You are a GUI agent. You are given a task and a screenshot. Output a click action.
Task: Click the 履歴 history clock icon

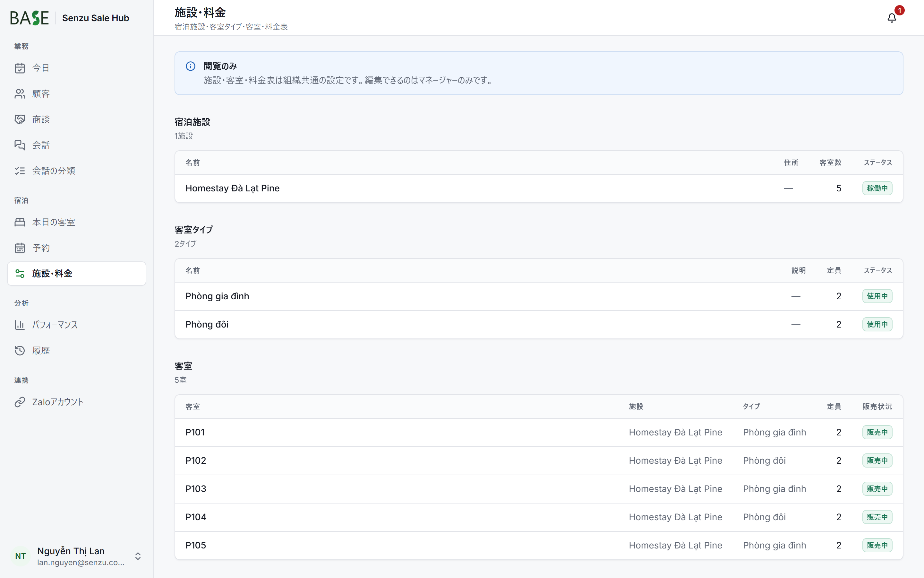(x=20, y=351)
